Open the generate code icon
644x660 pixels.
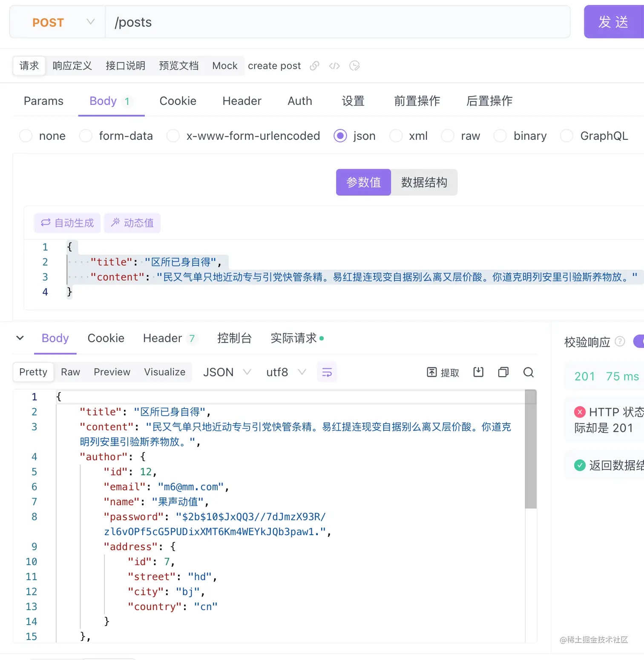click(x=334, y=66)
